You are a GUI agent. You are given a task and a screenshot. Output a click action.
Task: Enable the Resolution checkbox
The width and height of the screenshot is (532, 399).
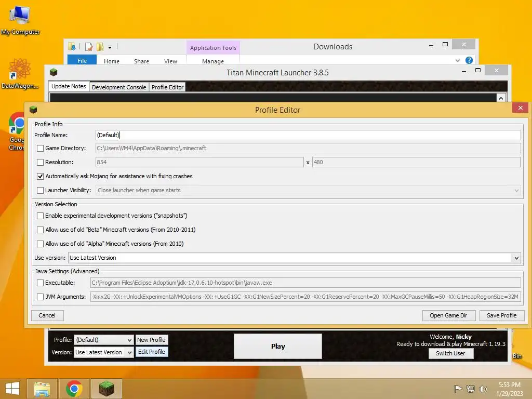(x=41, y=162)
